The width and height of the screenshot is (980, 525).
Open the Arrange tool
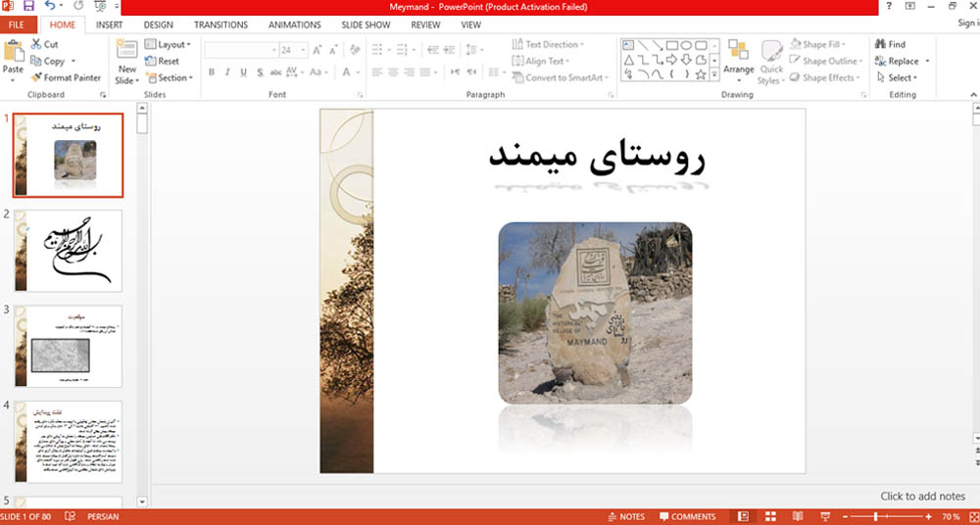click(x=739, y=62)
